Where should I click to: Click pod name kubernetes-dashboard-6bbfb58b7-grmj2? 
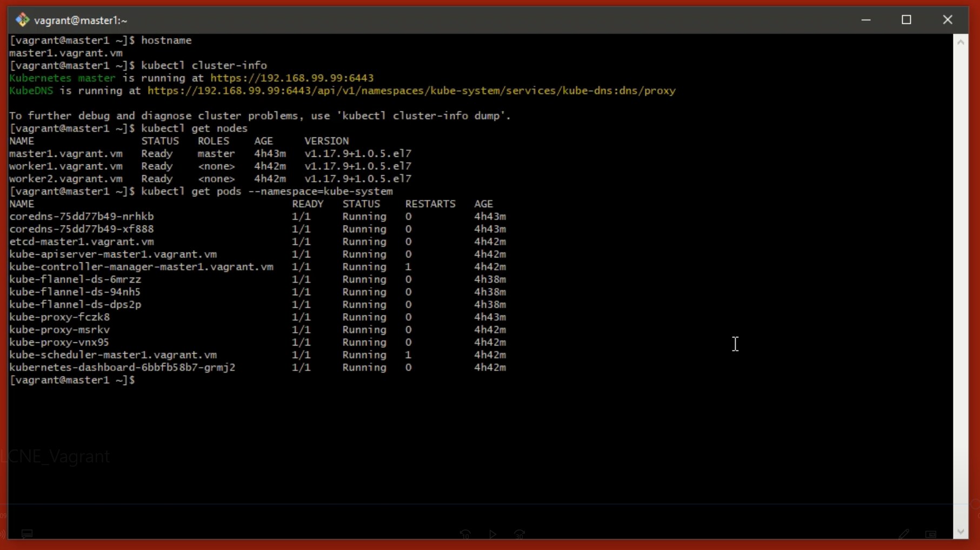[122, 368]
